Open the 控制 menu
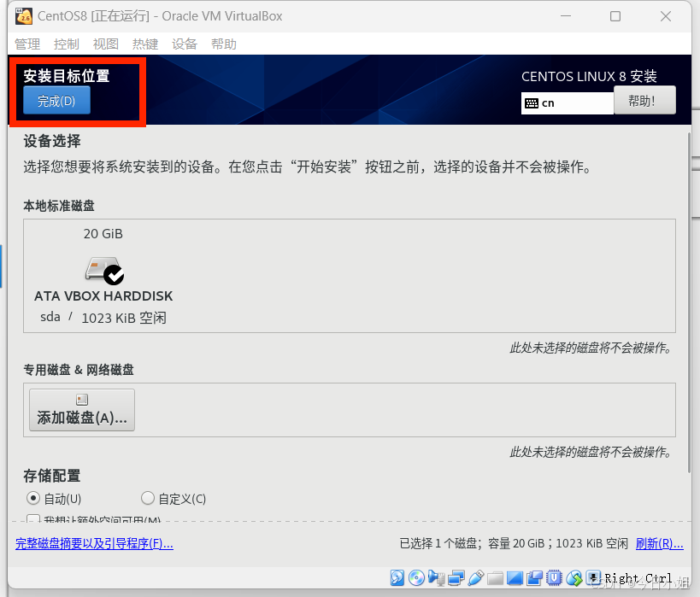The width and height of the screenshot is (700, 597). coord(67,44)
